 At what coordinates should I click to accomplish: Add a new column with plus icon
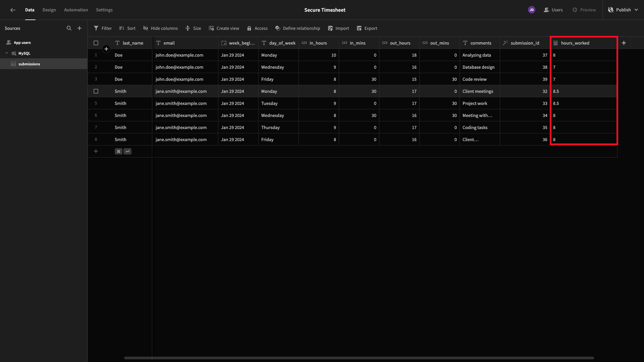pos(624,43)
